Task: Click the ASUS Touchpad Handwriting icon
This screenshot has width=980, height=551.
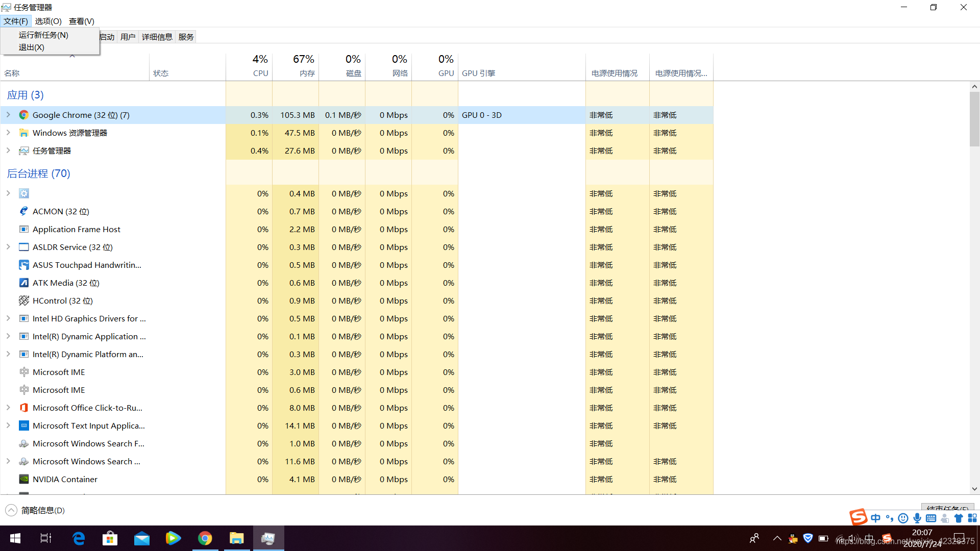Action: tap(23, 265)
